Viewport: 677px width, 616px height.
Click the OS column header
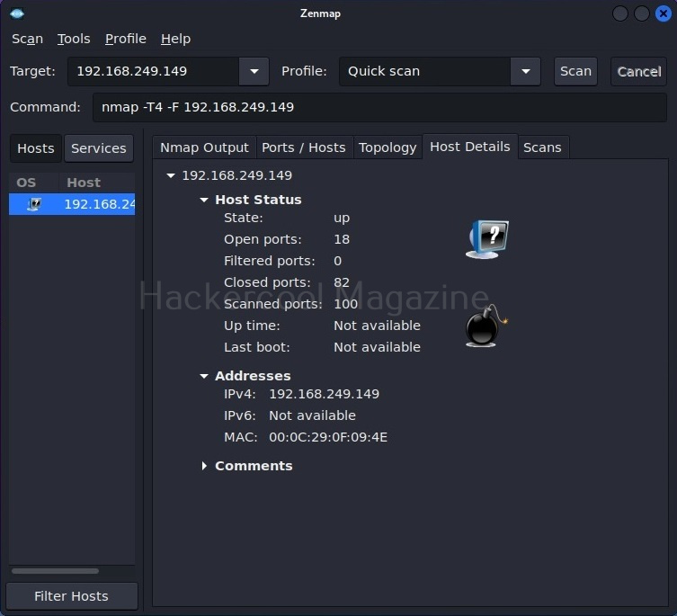pyautogui.click(x=33, y=183)
